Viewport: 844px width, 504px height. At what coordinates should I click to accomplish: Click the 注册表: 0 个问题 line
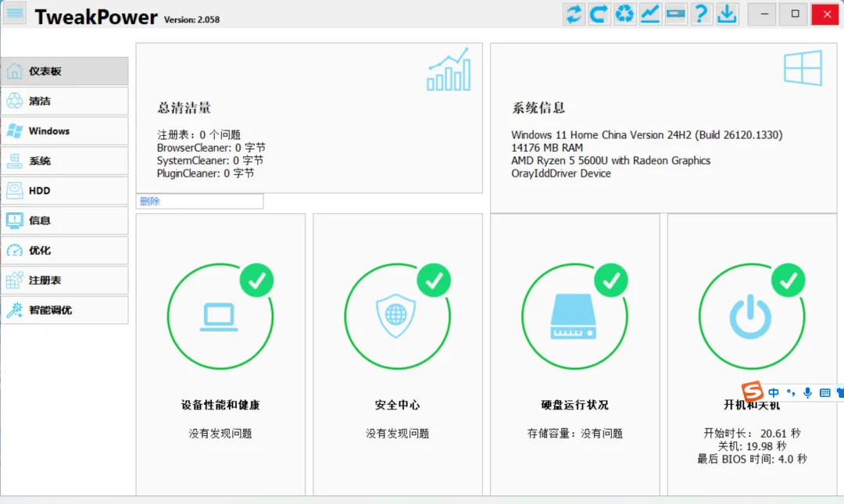(x=198, y=134)
